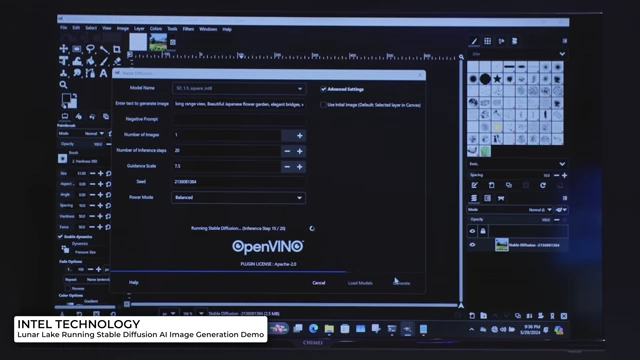Select the Crop tool
This screenshot has width=640, height=360.
point(117,49)
